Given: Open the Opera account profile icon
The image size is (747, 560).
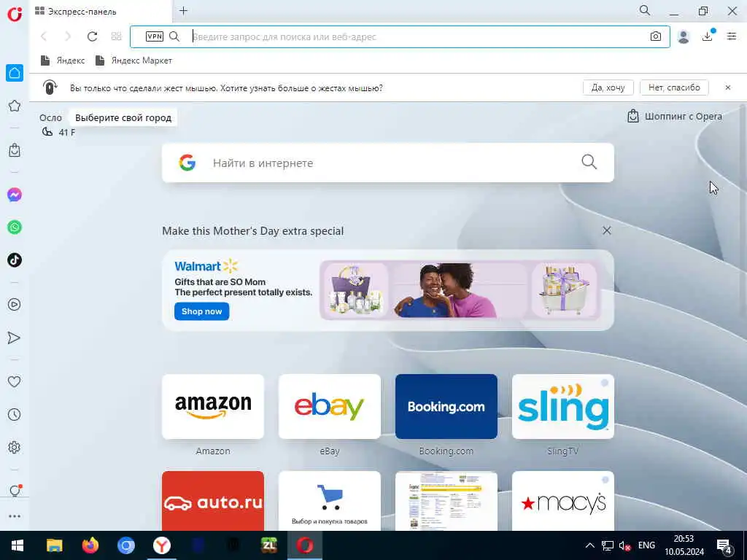Looking at the screenshot, I should (x=684, y=36).
